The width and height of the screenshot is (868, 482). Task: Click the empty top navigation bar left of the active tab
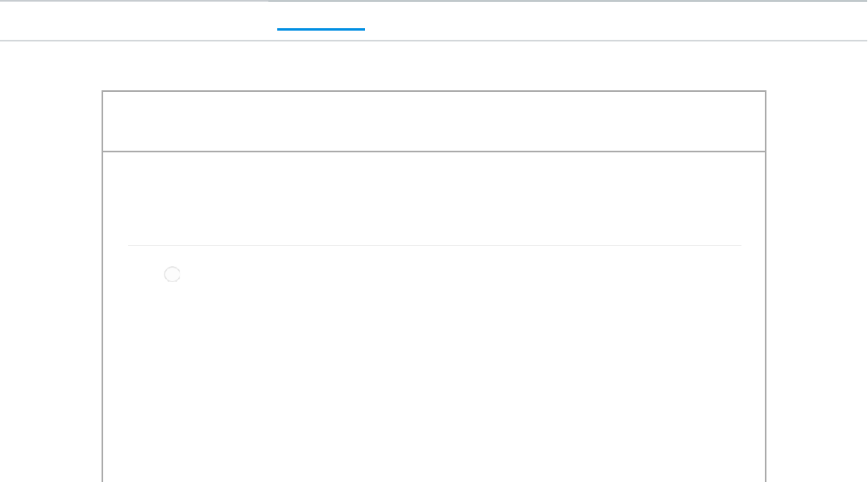pos(133,20)
